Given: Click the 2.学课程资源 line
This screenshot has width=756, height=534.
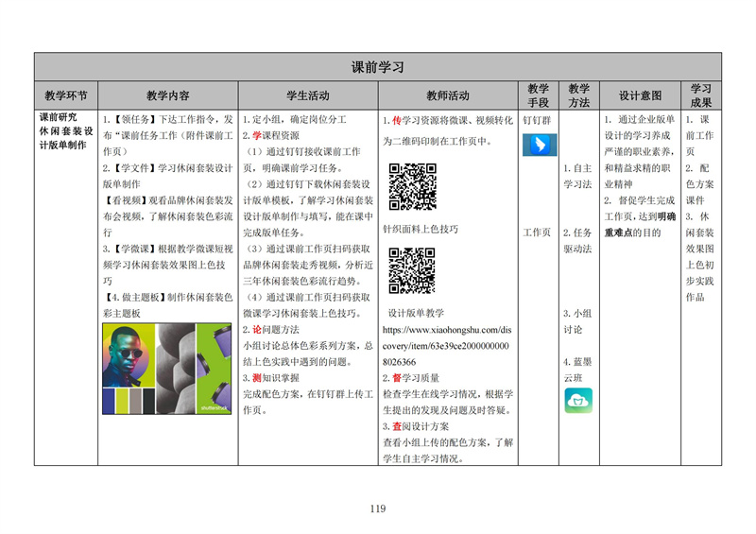Looking at the screenshot, I should (x=271, y=135).
